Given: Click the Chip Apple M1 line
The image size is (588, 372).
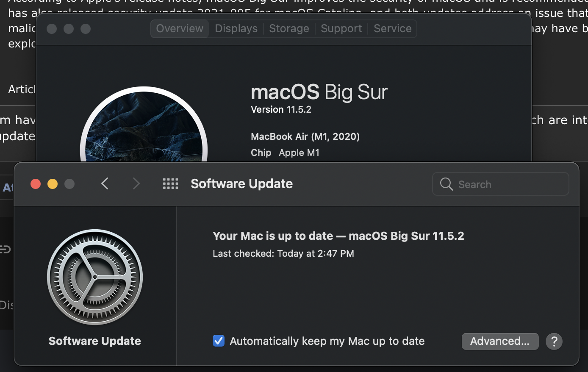Looking at the screenshot, I should 285,153.
